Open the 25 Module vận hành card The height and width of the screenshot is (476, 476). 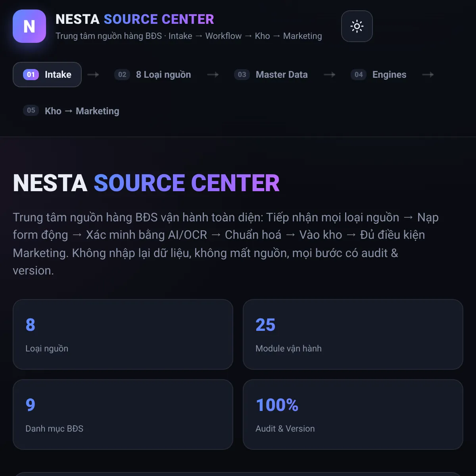[x=353, y=334]
